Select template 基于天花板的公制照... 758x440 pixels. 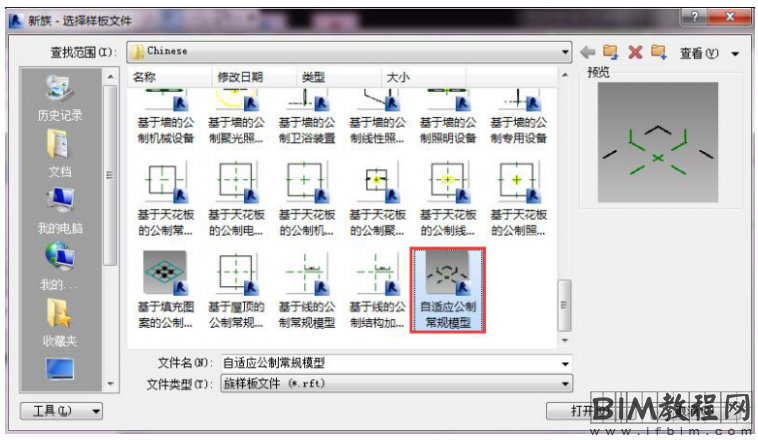point(519,199)
